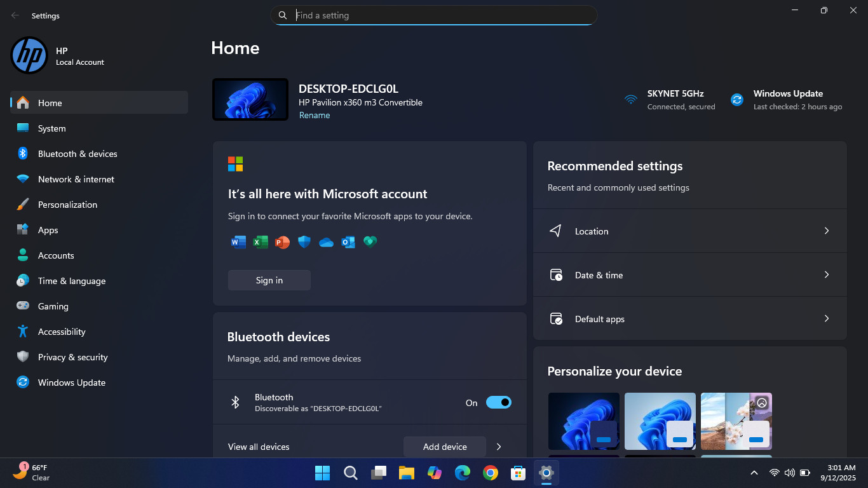Image resolution: width=868 pixels, height=488 pixels.
Task: Click the back arrow in title bar
Action: click(15, 15)
